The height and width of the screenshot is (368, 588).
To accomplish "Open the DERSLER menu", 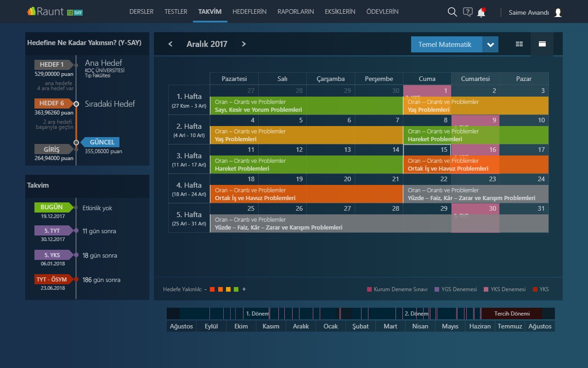I will click(141, 11).
